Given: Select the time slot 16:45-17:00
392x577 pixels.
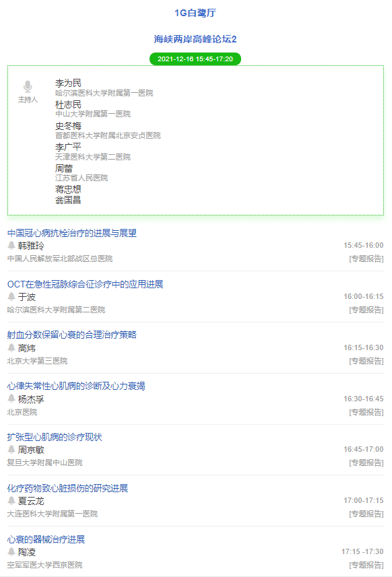Looking at the screenshot, I should (x=363, y=449).
